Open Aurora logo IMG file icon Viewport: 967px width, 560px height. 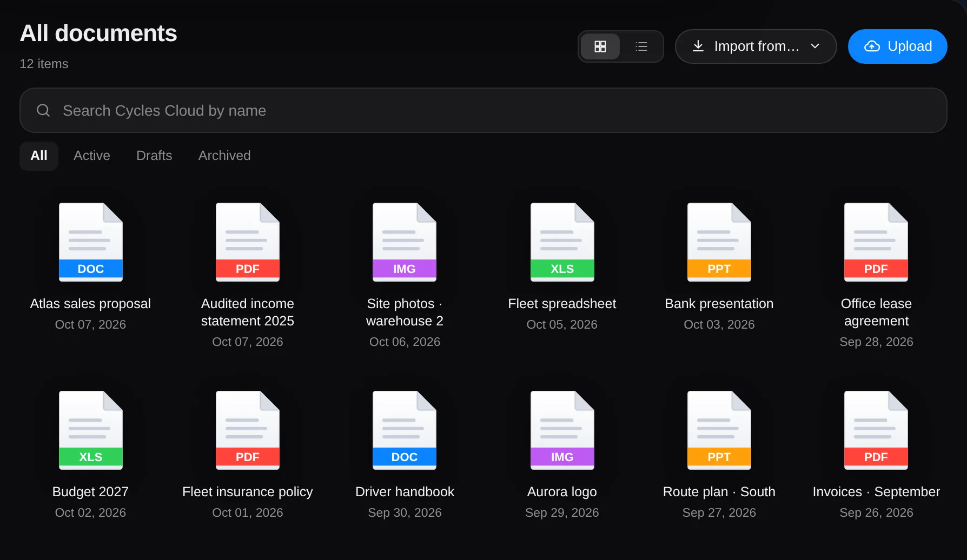click(562, 430)
